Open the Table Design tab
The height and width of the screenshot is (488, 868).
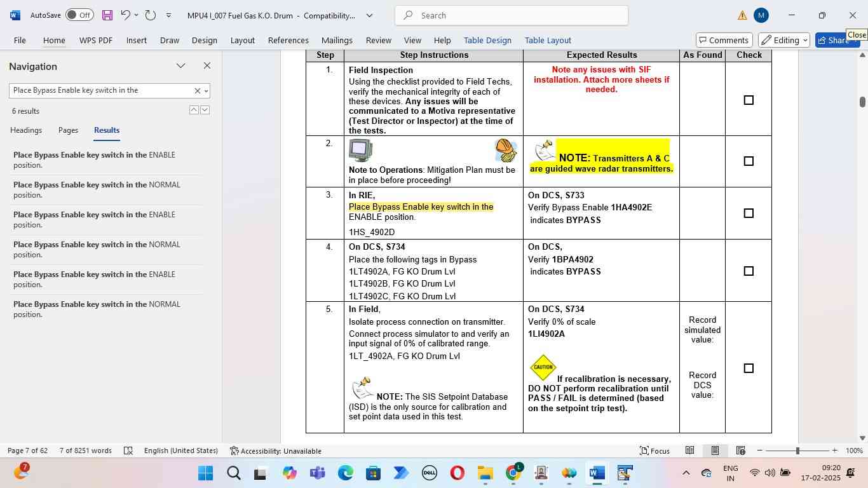coord(487,40)
